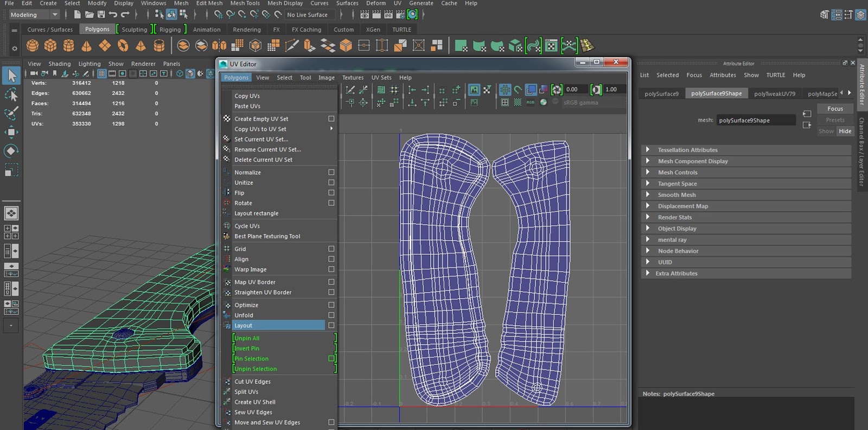Open option box for Map UV Border
This screenshot has height=430, width=868.
coord(331,282)
